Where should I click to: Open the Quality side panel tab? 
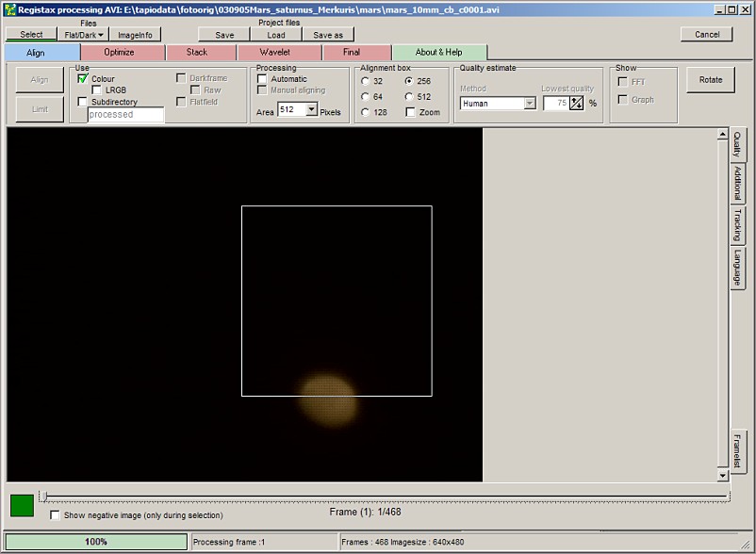[737, 146]
